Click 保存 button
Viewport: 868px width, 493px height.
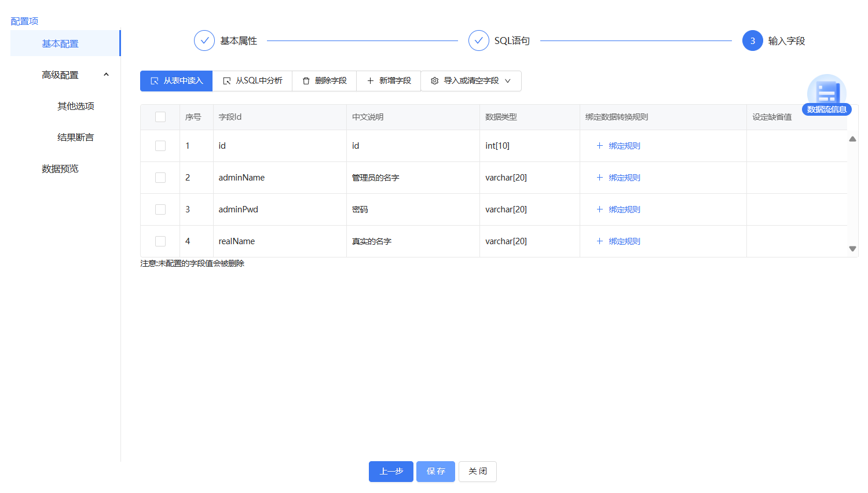[435, 472]
